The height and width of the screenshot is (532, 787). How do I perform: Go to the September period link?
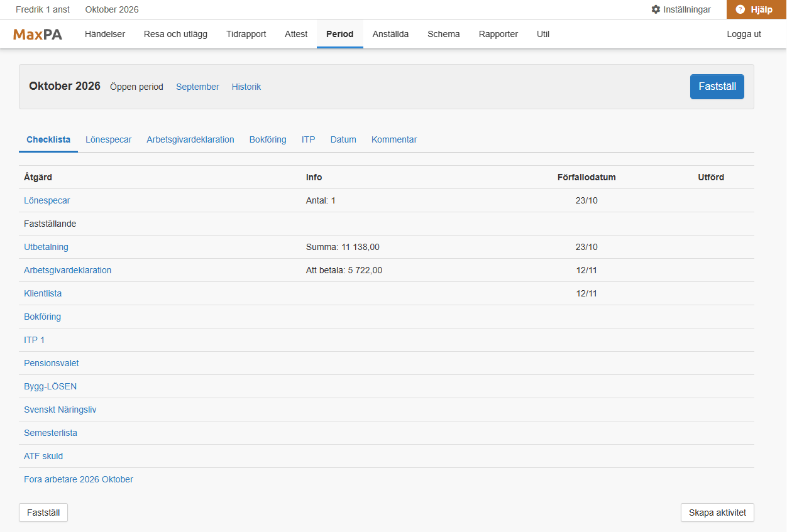tap(197, 87)
